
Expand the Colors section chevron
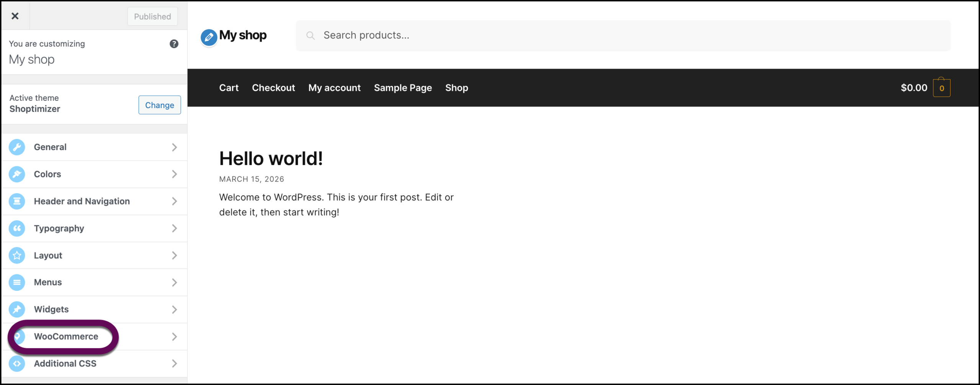175,174
